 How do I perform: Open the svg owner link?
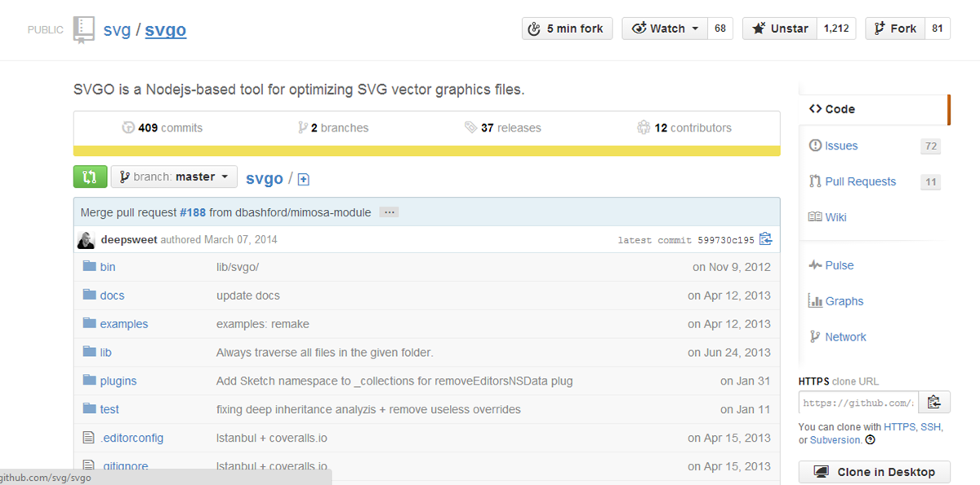tap(117, 30)
